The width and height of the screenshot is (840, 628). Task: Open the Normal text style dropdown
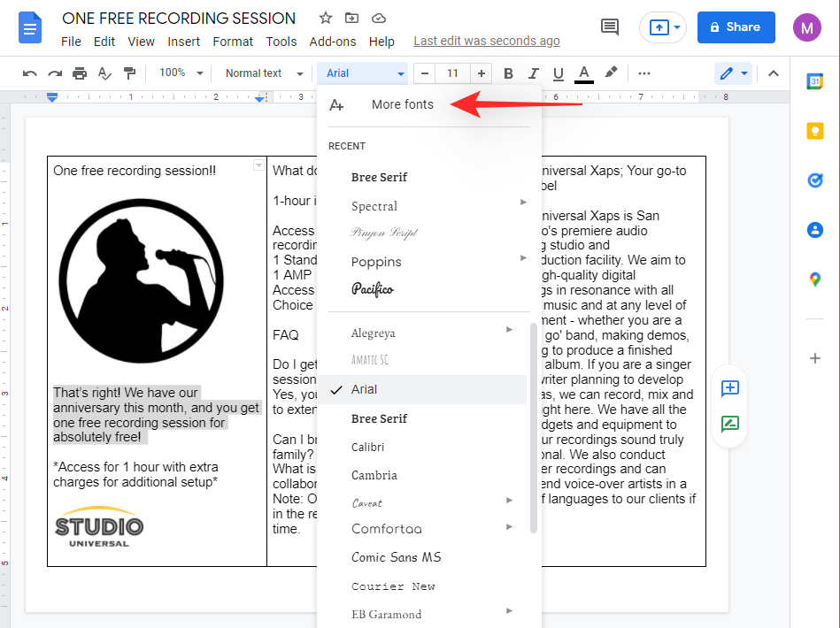[x=263, y=73]
